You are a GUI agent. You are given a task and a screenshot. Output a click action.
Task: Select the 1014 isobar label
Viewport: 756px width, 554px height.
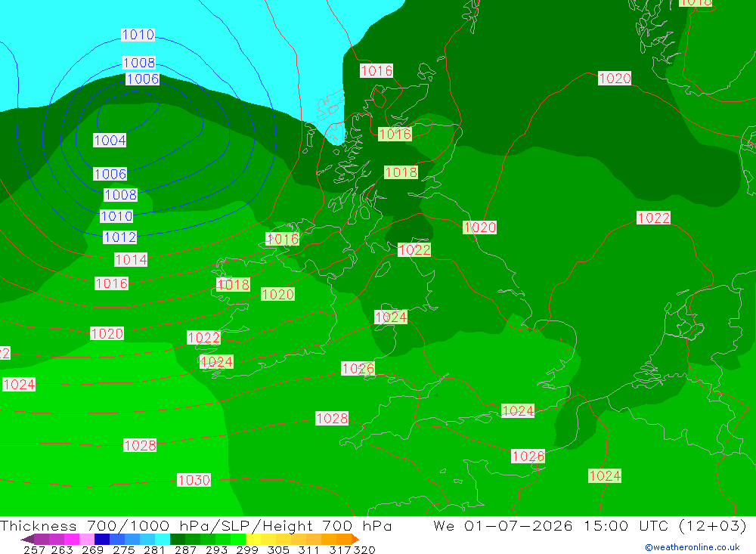pyautogui.click(x=131, y=260)
